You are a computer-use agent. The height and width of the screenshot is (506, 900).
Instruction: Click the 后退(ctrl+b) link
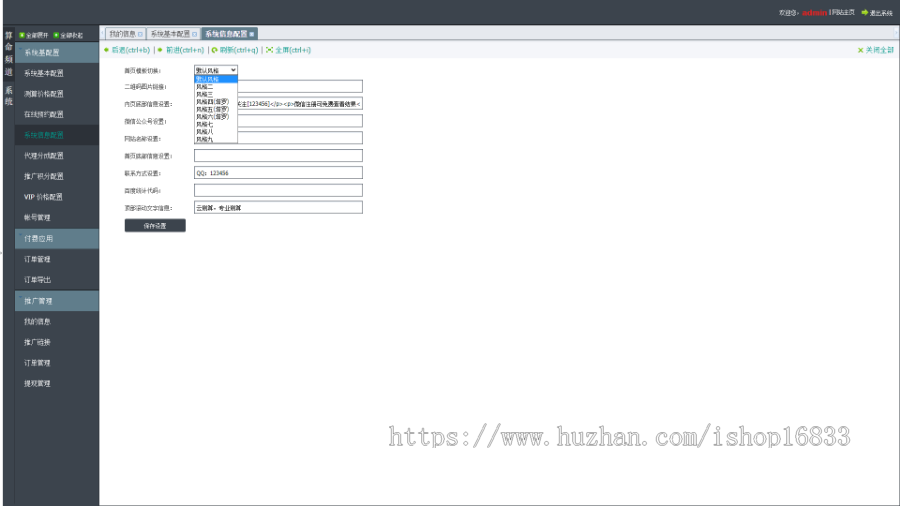[x=130, y=50]
